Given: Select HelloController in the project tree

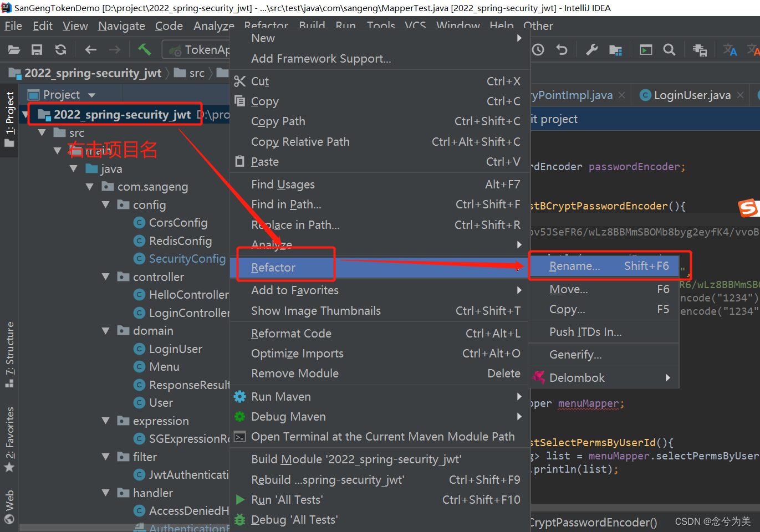Looking at the screenshot, I should point(182,295).
